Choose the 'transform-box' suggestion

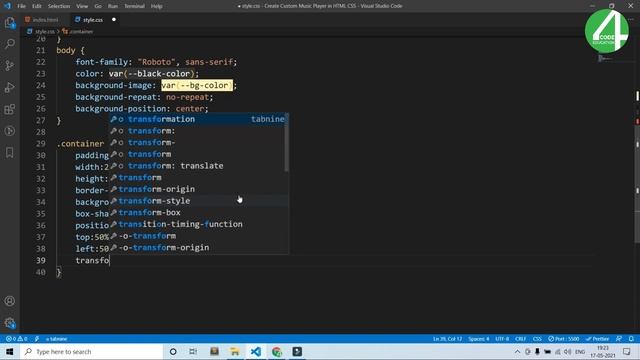[x=198, y=213]
